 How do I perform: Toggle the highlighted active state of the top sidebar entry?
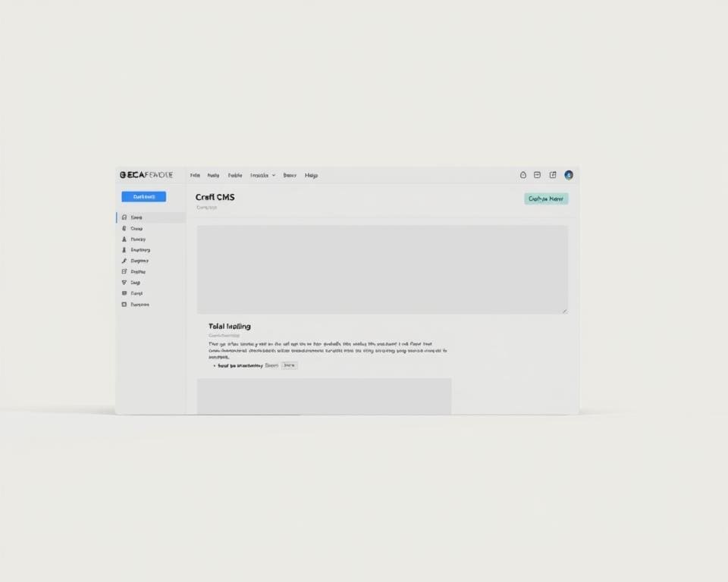[x=137, y=217]
